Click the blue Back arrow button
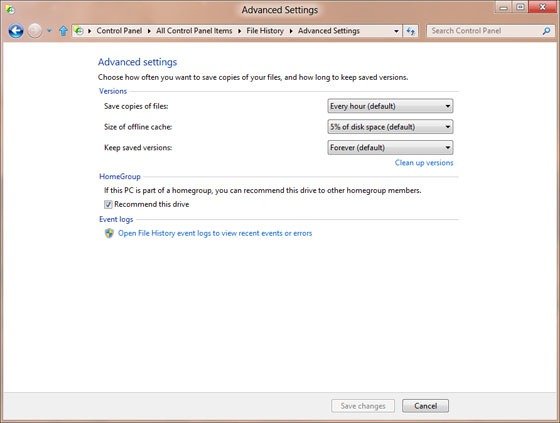Screen dimensions: 560x423 click(x=16, y=31)
